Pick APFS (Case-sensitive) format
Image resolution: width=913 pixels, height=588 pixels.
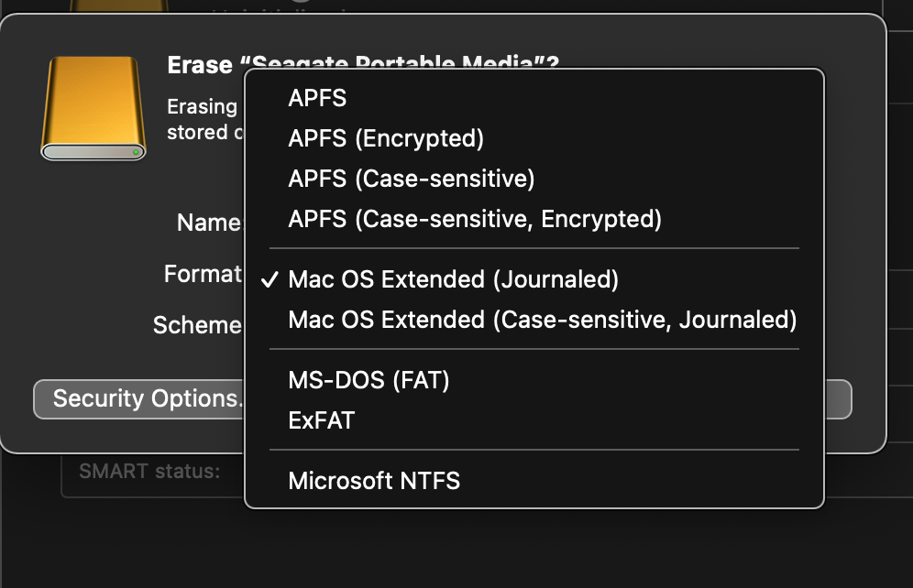click(411, 179)
